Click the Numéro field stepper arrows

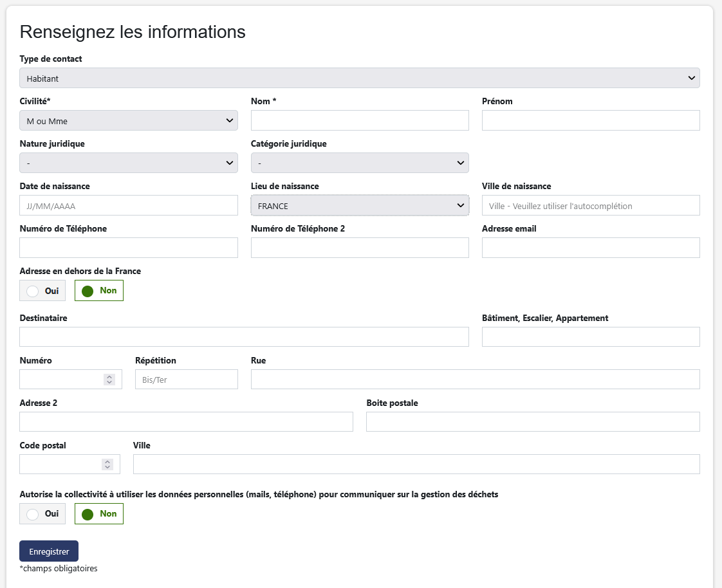pyautogui.click(x=109, y=380)
